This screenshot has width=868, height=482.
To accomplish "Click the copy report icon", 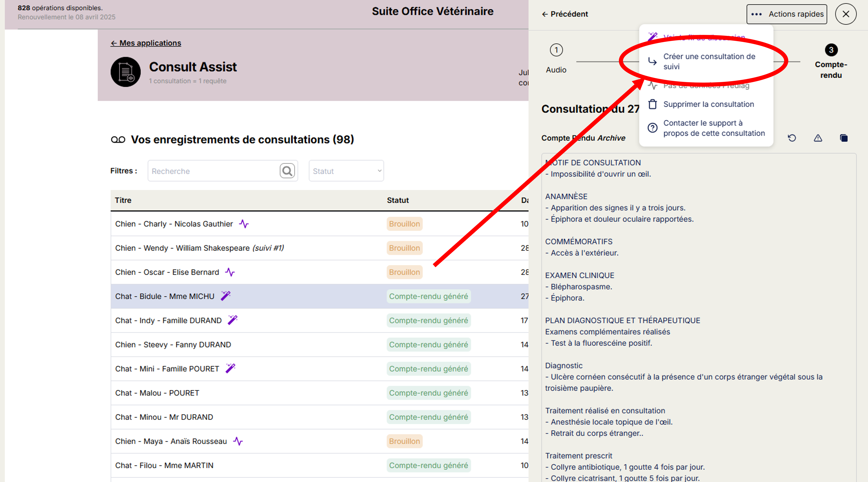I will point(843,138).
